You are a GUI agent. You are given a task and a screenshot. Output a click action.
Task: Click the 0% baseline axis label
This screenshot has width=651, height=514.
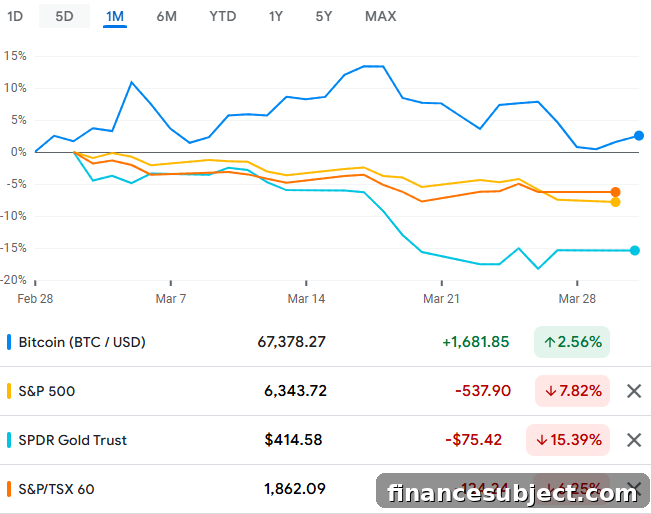tap(19, 152)
